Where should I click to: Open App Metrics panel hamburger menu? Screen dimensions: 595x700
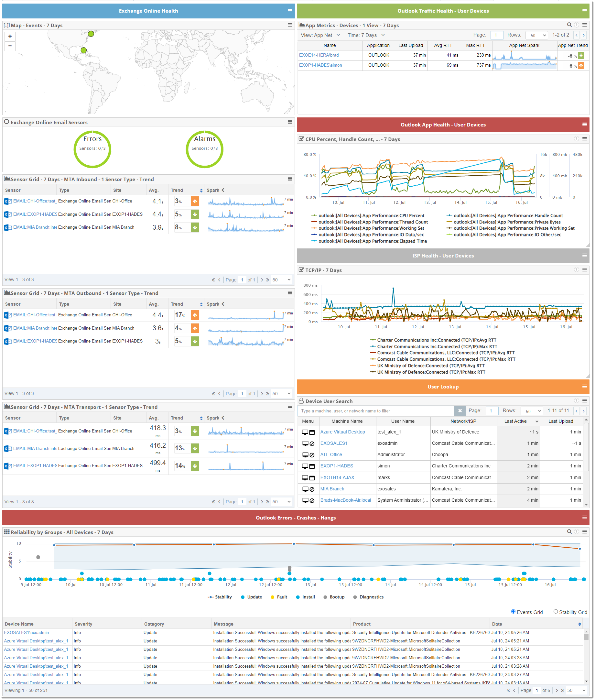pos(584,25)
